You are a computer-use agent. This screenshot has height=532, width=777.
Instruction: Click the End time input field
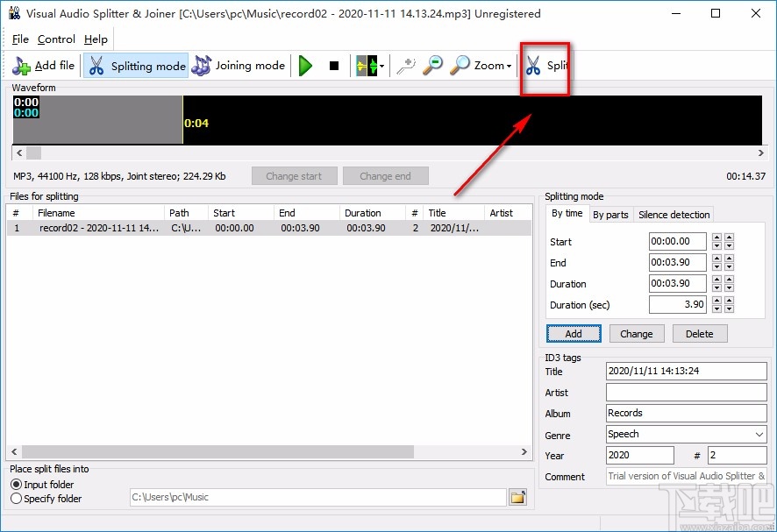click(677, 262)
